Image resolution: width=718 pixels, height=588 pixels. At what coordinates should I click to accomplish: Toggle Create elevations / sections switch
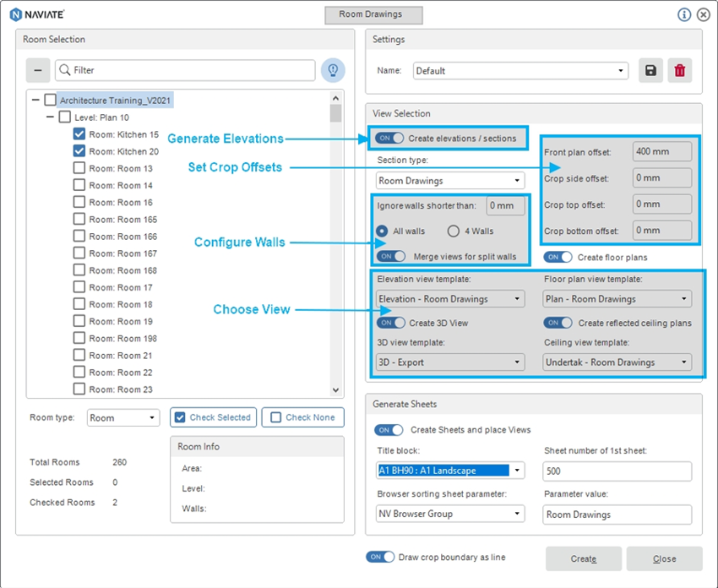[x=389, y=138]
